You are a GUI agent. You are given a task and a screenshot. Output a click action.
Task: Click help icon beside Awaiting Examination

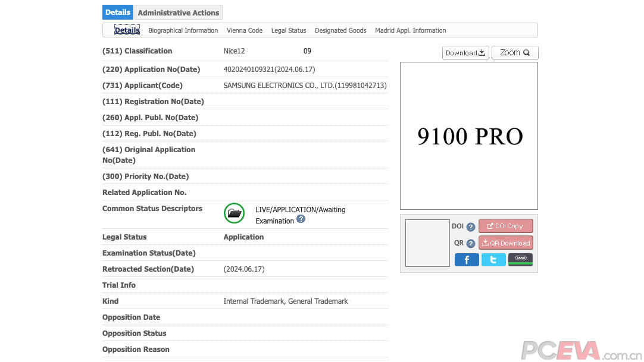click(301, 219)
